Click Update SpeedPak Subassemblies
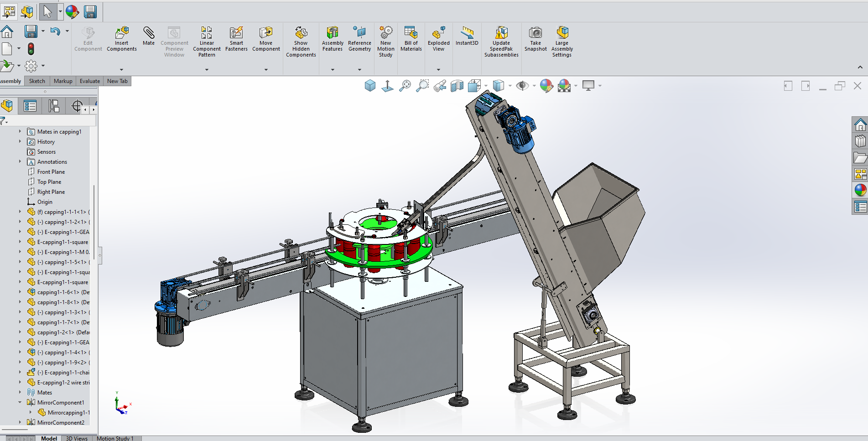868x441 pixels. tap(501, 42)
